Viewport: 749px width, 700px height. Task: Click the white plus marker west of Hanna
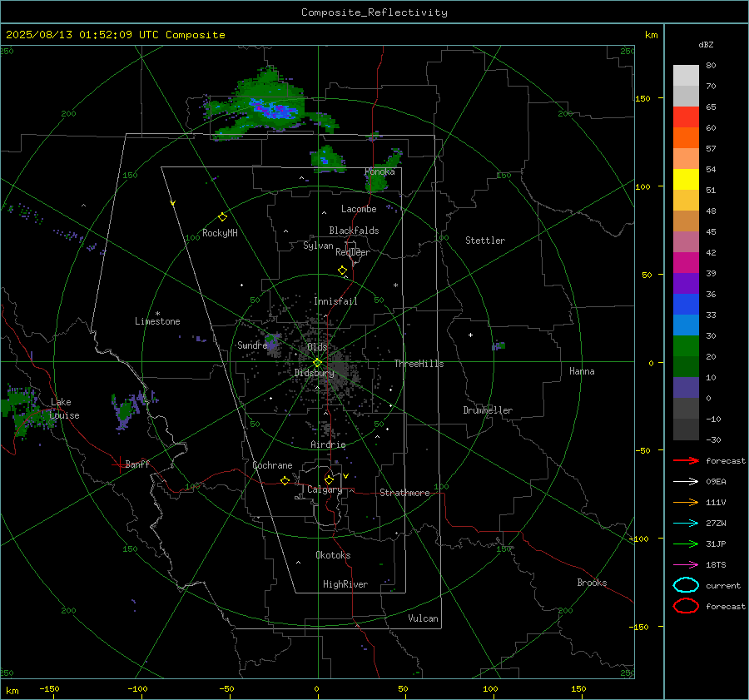pos(470,335)
